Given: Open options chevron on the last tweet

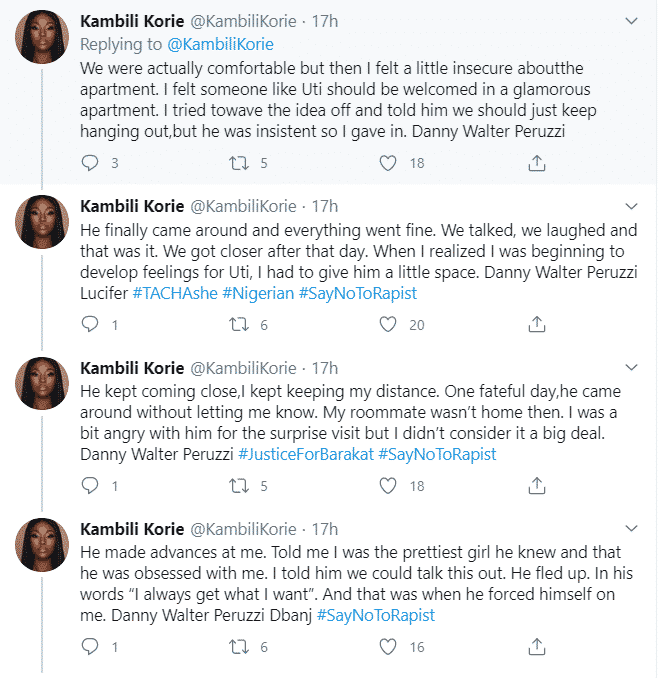Looking at the screenshot, I should click(631, 528).
